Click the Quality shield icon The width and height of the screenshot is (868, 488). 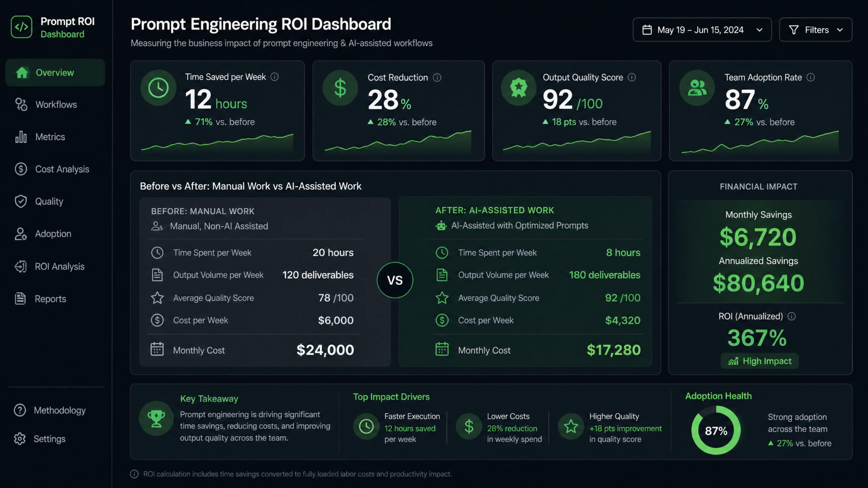(x=21, y=201)
